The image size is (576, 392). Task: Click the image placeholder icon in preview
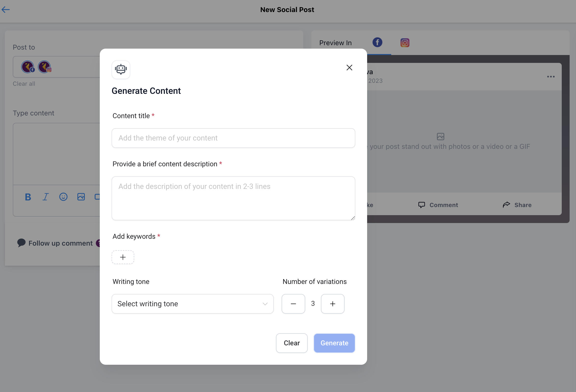[x=440, y=137]
